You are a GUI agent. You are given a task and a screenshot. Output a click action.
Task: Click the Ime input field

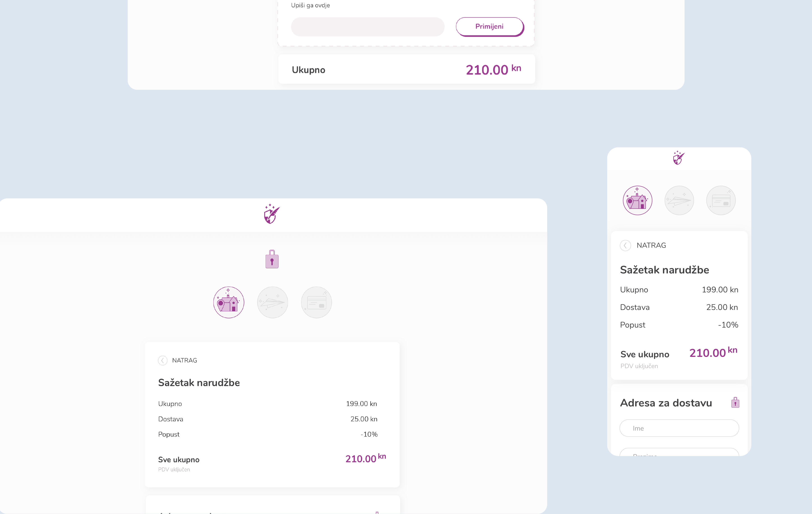[x=679, y=428]
